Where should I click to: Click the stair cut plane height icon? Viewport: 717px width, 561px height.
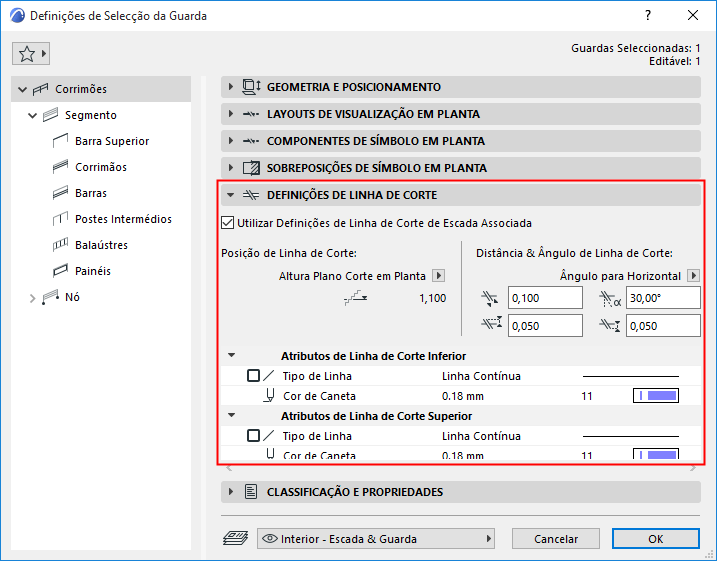click(x=356, y=298)
